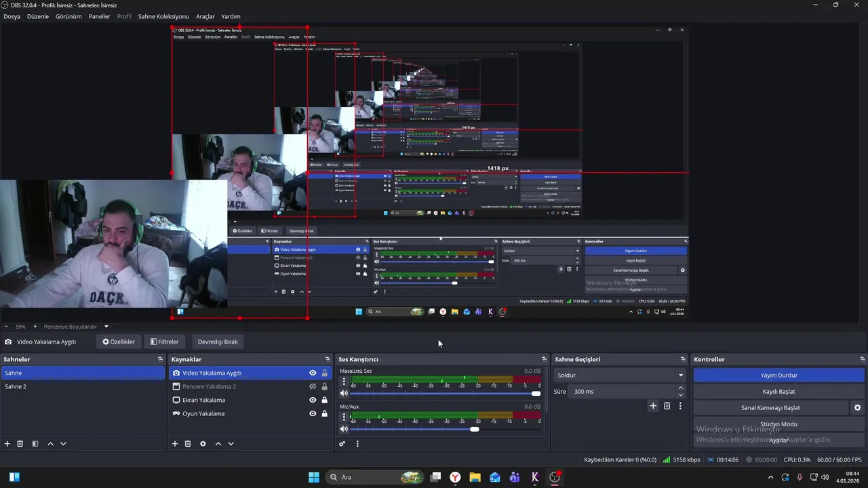Image resolution: width=868 pixels, height=488 pixels.
Task: Increase Süre duration with up arrow
Action: point(681,388)
